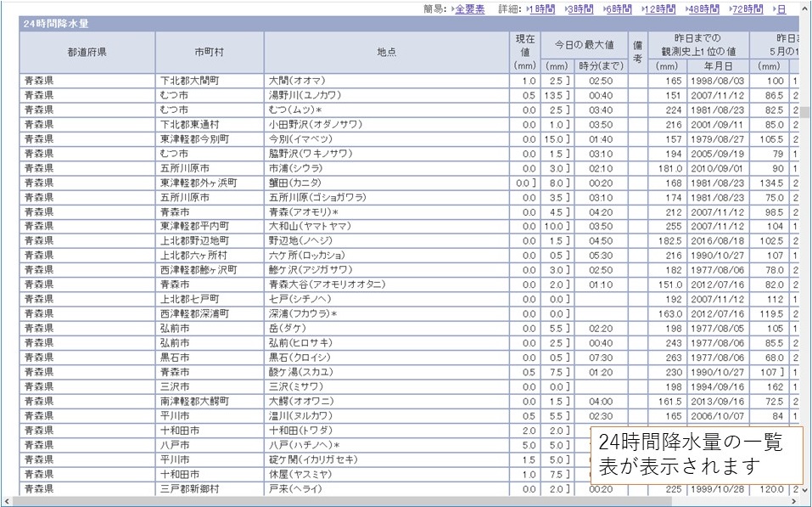Click the 上北郡野辺地町 municipality cell
Screen dimensions: 812x507
(x=210, y=240)
